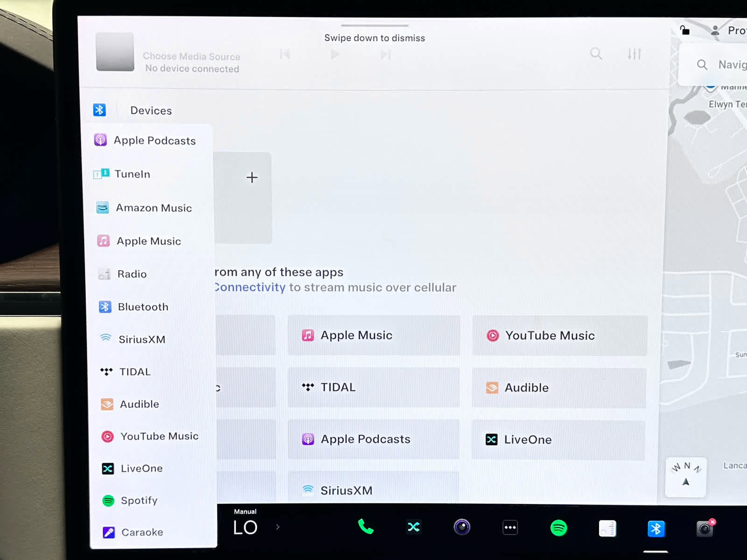747x560 pixels.
Task: Open the audio equalizer settings icon
Action: [634, 54]
